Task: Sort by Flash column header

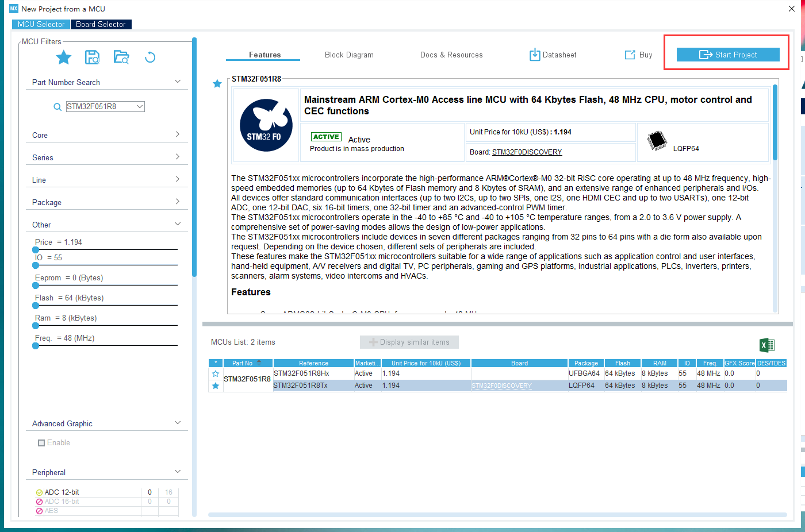Action: (x=622, y=363)
